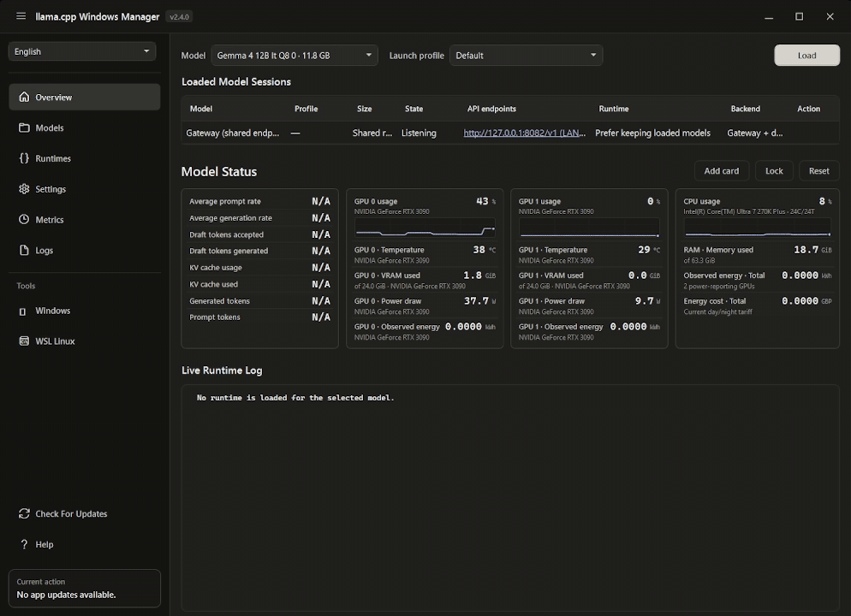Image resolution: width=851 pixels, height=616 pixels.
Task: Click the Models folder icon
Action: point(24,127)
